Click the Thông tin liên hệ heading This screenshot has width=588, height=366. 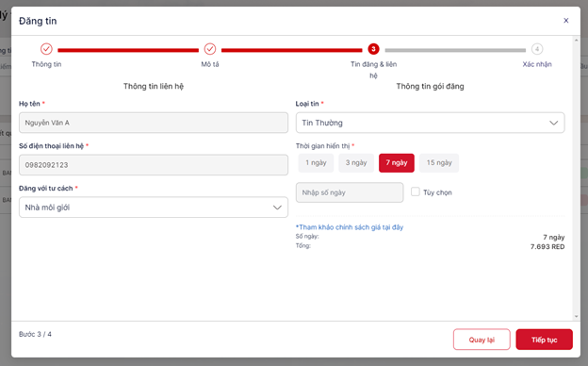point(154,87)
